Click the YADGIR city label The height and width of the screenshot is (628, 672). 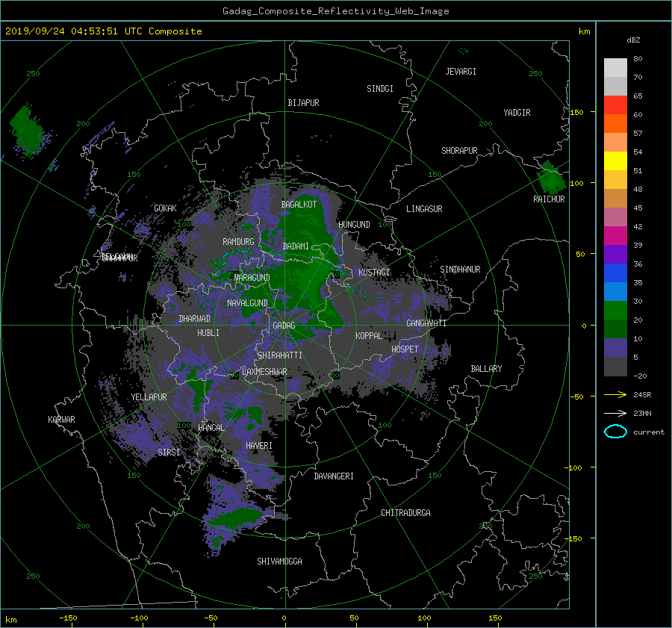[517, 113]
